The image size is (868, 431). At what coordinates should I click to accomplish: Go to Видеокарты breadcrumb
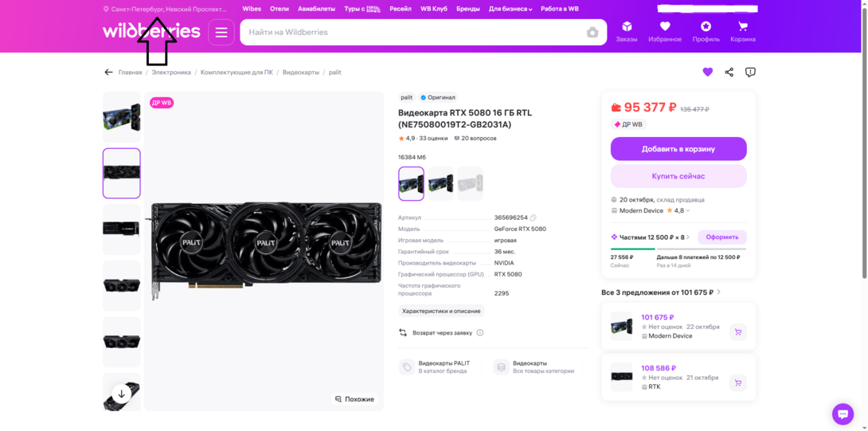(301, 72)
